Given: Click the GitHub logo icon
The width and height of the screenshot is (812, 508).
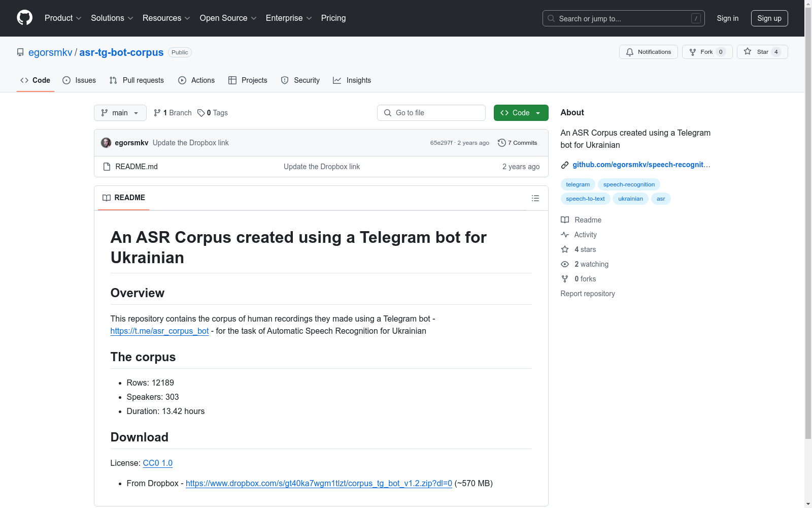Looking at the screenshot, I should (24, 18).
